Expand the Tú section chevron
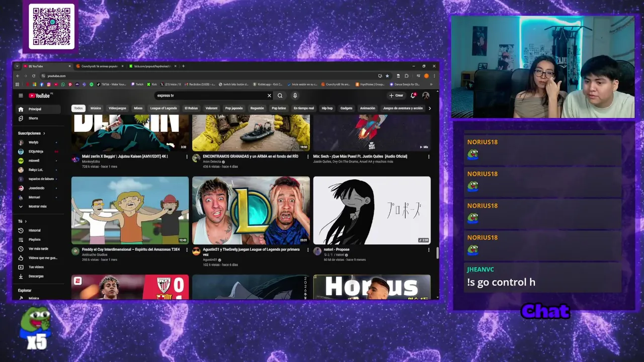 [25, 221]
